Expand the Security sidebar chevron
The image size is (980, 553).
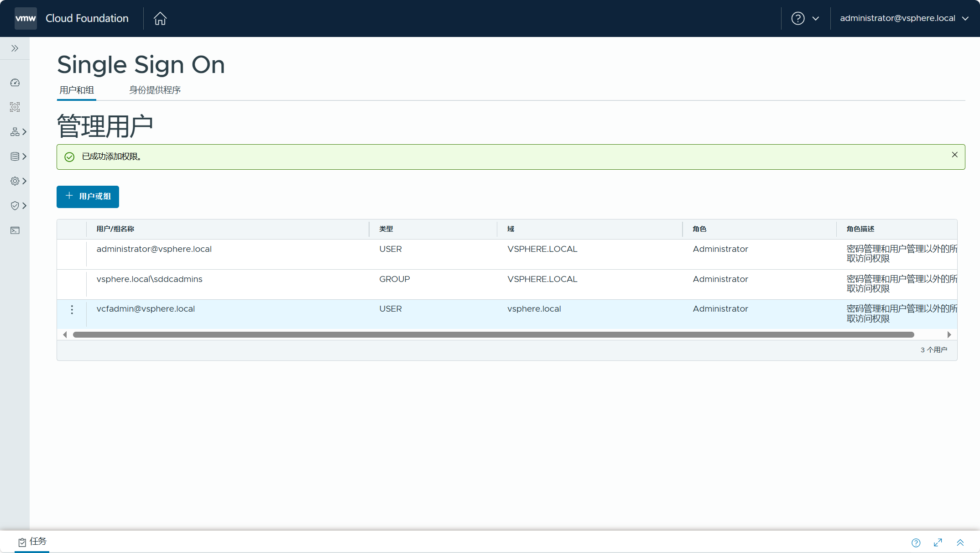tap(25, 206)
